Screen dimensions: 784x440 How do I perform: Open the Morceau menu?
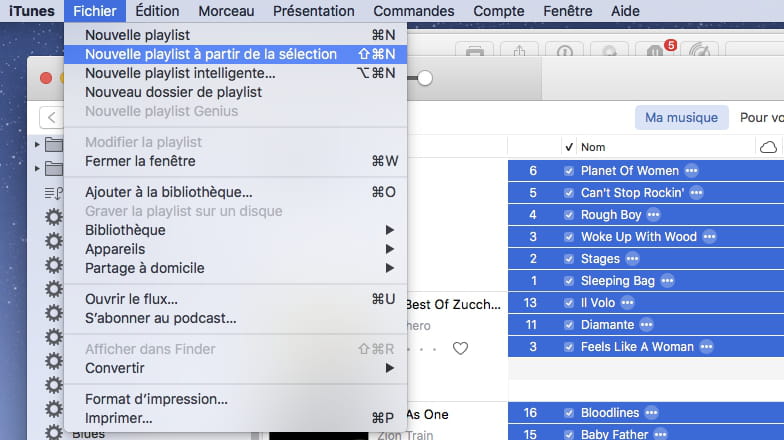[226, 11]
